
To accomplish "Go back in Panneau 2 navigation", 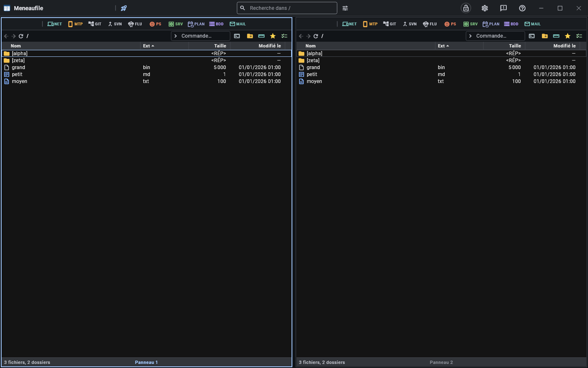I will (301, 36).
